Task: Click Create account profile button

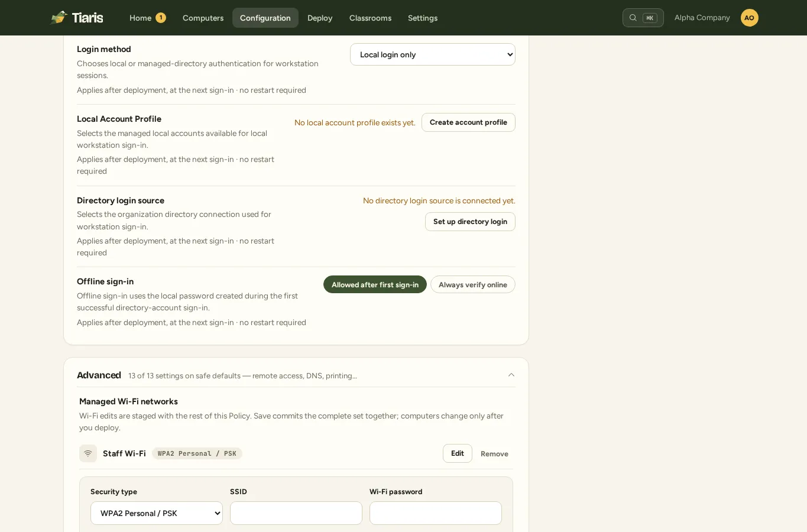Action: coord(468,122)
